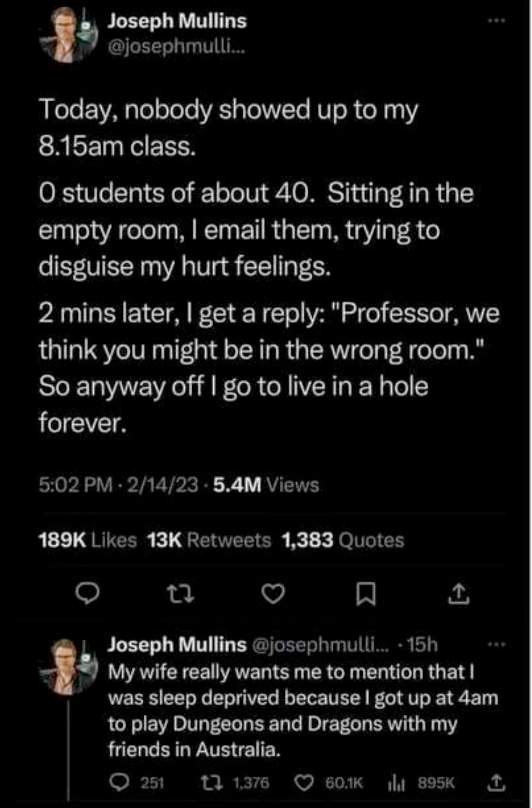Image resolution: width=532 pixels, height=808 pixels.
Task: Open more options on reply tweet
Action: pyautogui.click(x=496, y=645)
